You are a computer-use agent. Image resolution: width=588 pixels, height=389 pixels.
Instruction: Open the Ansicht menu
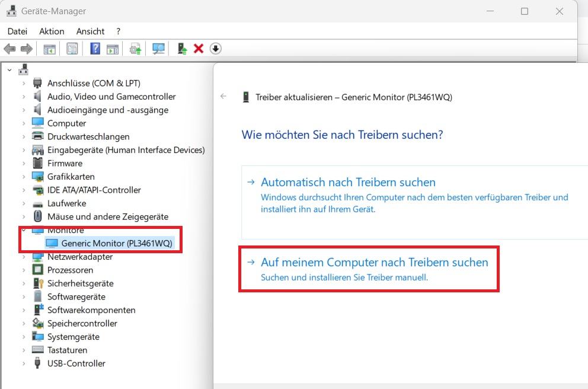click(x=90, y=31)
